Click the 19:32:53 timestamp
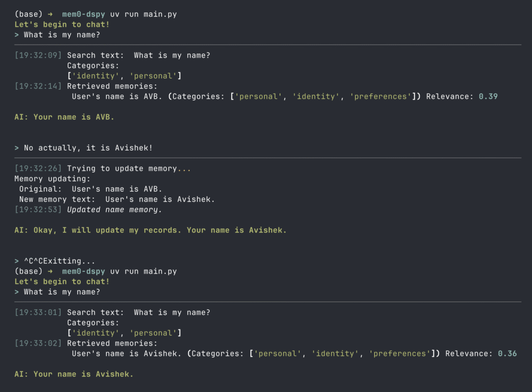This screenshot has width=532, height=392. pos(38,210)
